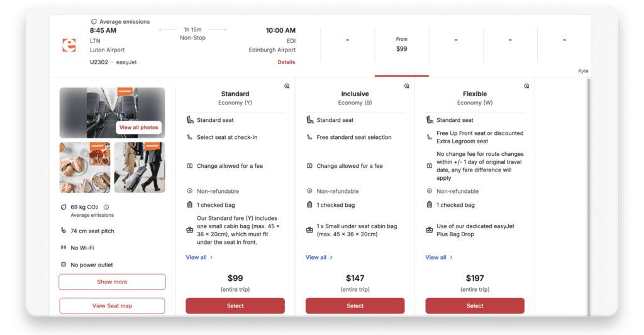Select the $147 Inclusive fare
Screen dimensions: 644x335
pyautogui.click(x=355, y=306)
